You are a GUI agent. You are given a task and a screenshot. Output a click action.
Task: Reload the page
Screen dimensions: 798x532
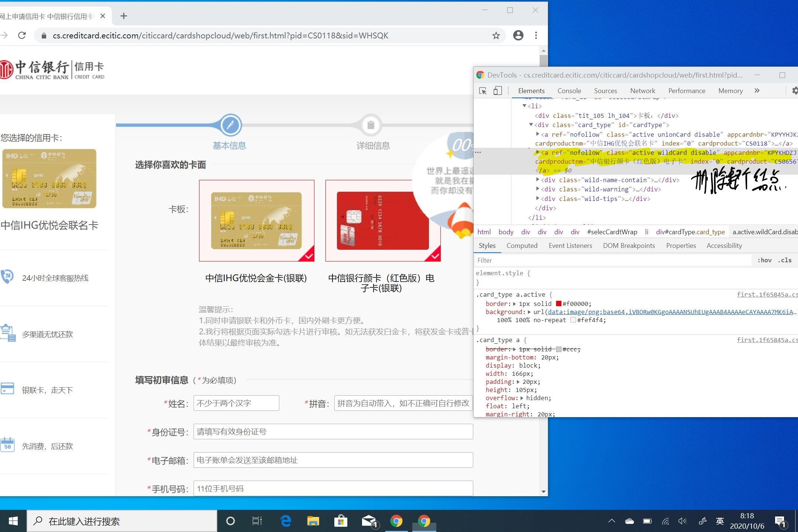click(x=22, y=35)
